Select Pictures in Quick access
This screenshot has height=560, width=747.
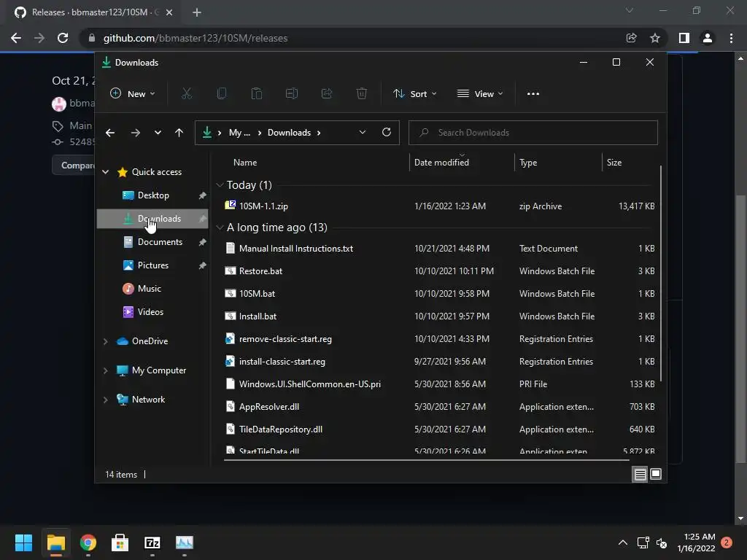tap(152, 265)
